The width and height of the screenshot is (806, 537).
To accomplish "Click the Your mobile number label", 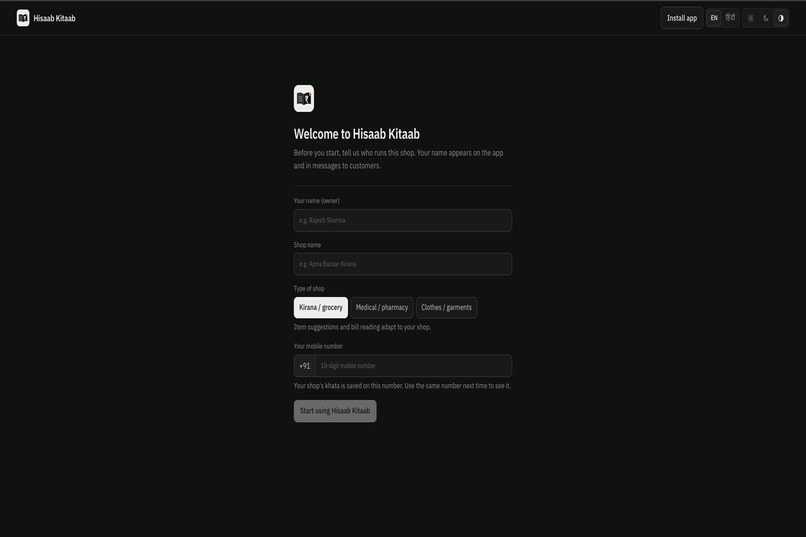I will coord(318,346).
